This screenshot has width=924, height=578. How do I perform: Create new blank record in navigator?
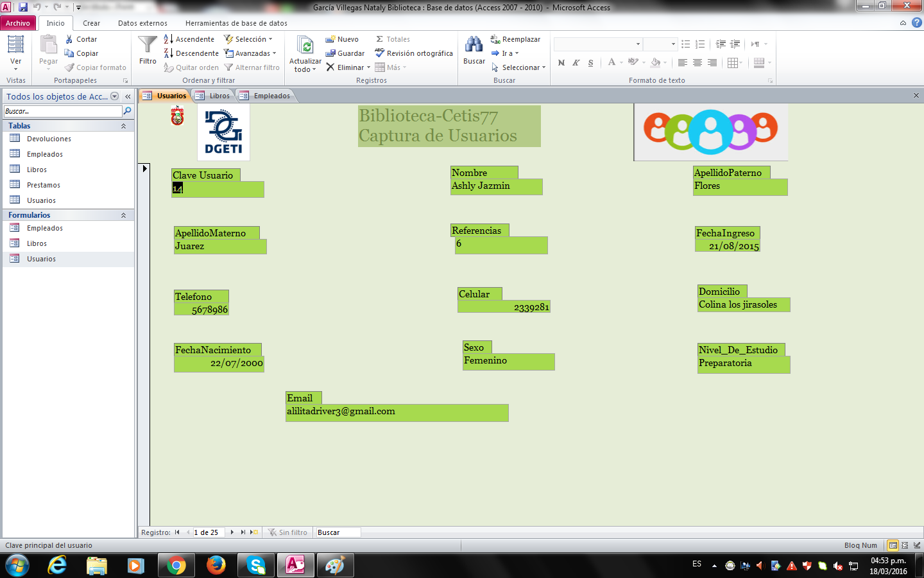(254, 532)
